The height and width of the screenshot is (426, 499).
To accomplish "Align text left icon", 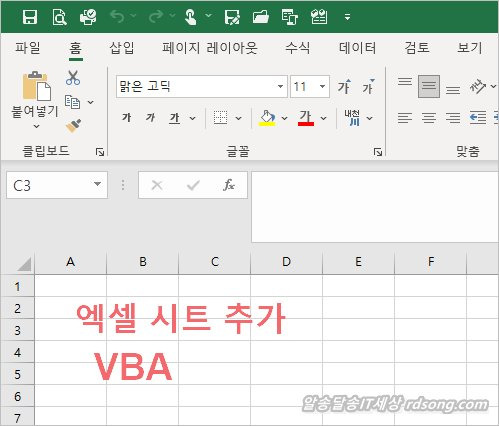I will 405,118.
